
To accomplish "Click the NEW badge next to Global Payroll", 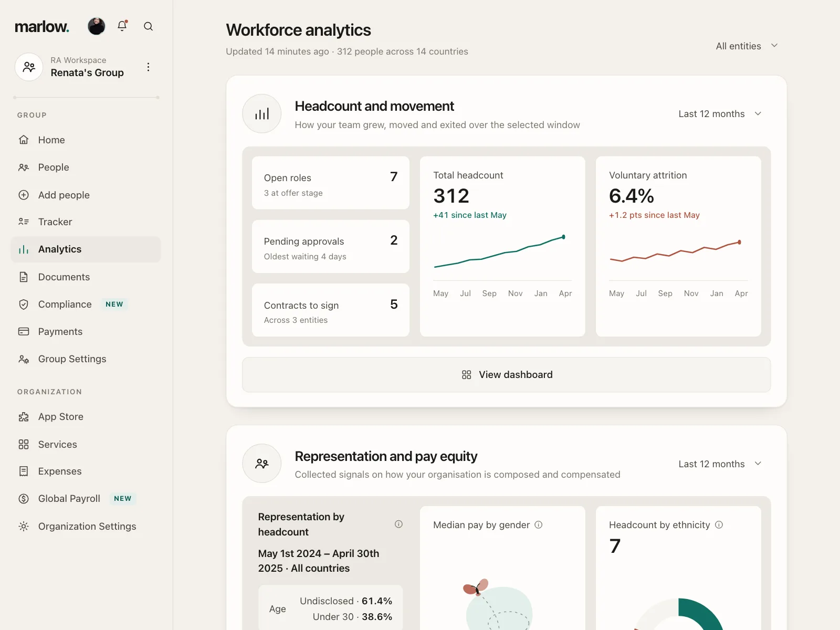I will pyautogui.click(x=123, y=499).
